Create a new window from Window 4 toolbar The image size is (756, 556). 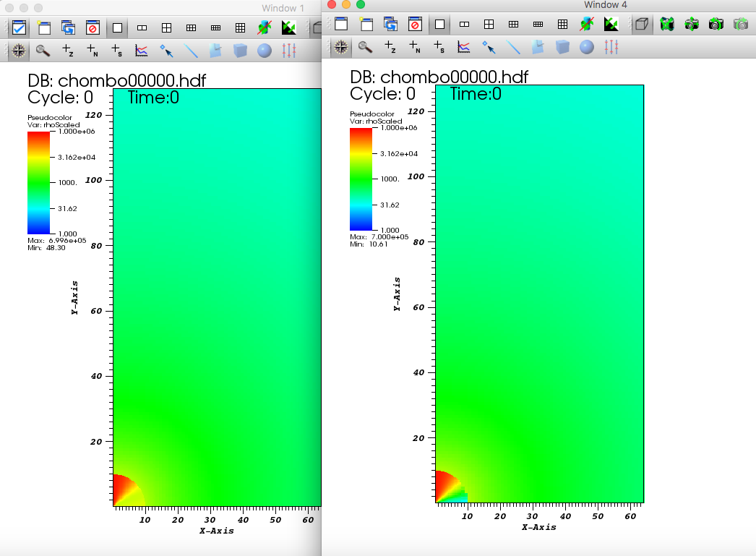(366, 24)
